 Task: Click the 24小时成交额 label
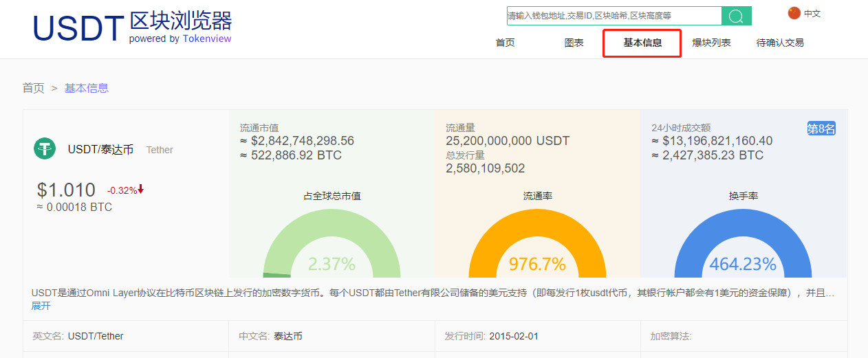681,128
